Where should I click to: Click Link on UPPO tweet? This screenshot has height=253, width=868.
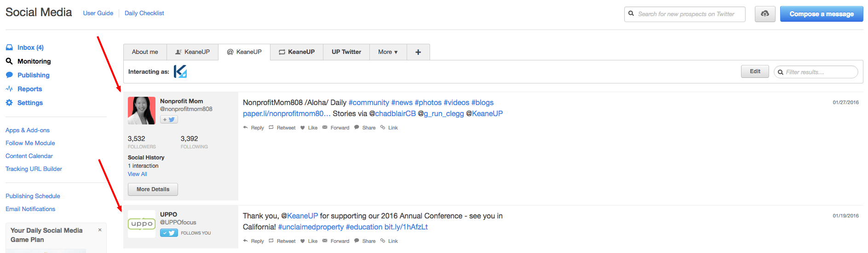(x=389, y=241)
